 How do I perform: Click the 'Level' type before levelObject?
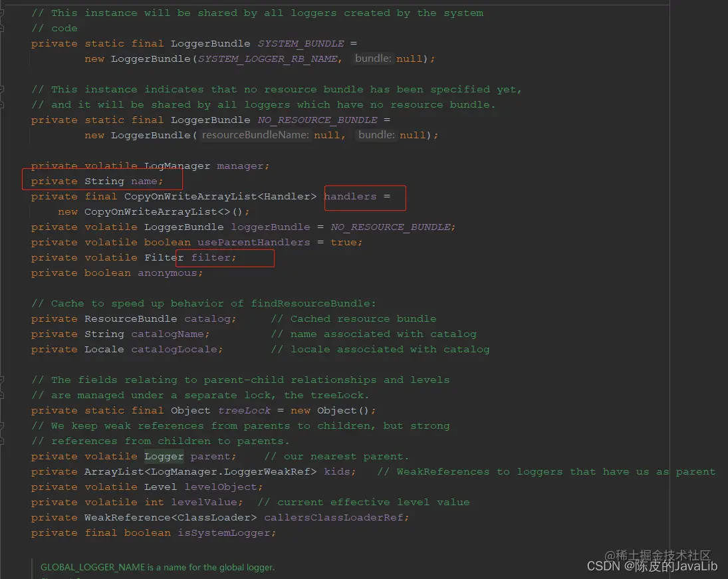(x=161, y=487)
